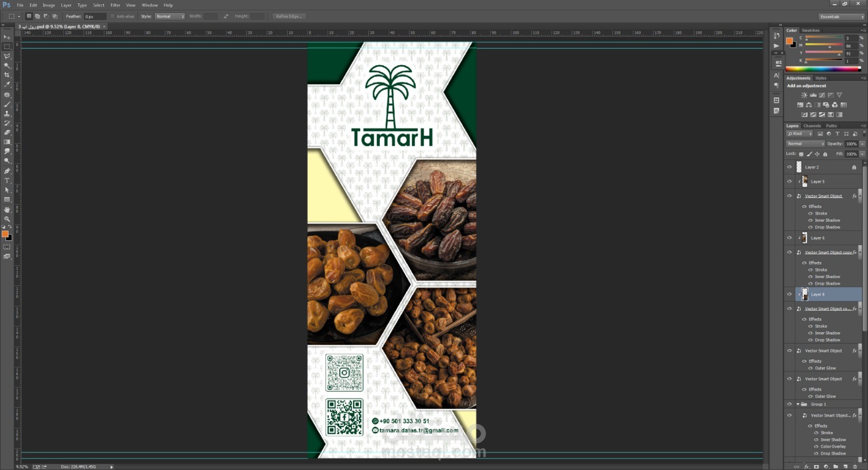The width and height of the screenshot is (868, 470).
Task: Select the Pen tool
Action: pos(7,171)
